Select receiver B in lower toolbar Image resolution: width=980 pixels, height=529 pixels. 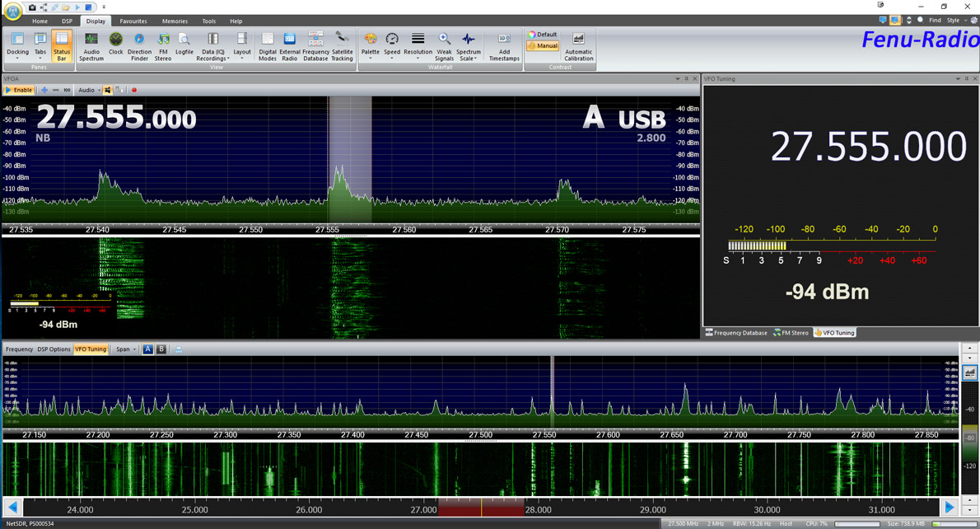click(161, 349)
